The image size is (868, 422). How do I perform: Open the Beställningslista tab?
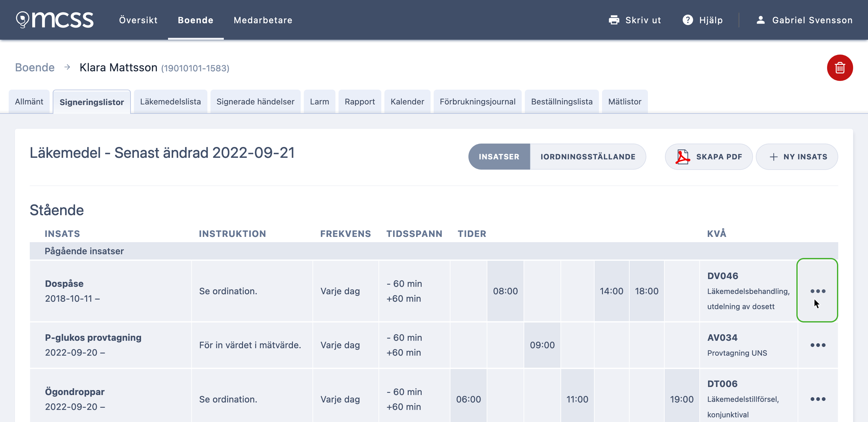tap(561, 101)
